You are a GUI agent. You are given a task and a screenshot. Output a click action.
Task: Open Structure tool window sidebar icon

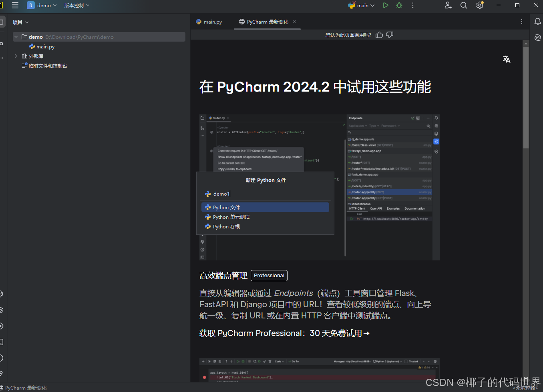coord(2,44)
